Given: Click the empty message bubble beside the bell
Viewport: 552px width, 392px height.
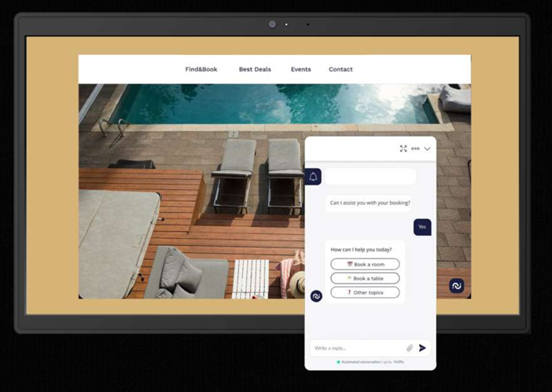Looking at the screenshot, I should click(370, 177).
